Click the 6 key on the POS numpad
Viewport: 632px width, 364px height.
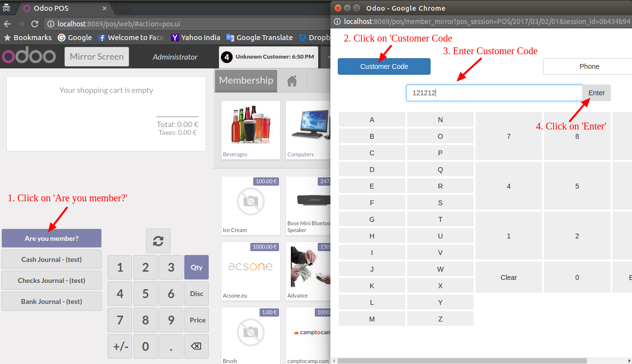171,294
